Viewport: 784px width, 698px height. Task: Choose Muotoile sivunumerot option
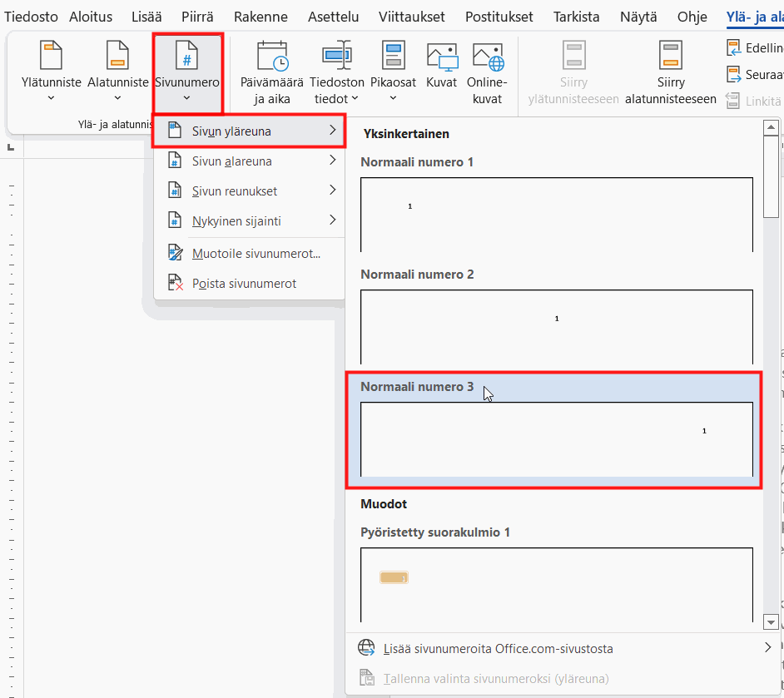[x=249, y=253]
